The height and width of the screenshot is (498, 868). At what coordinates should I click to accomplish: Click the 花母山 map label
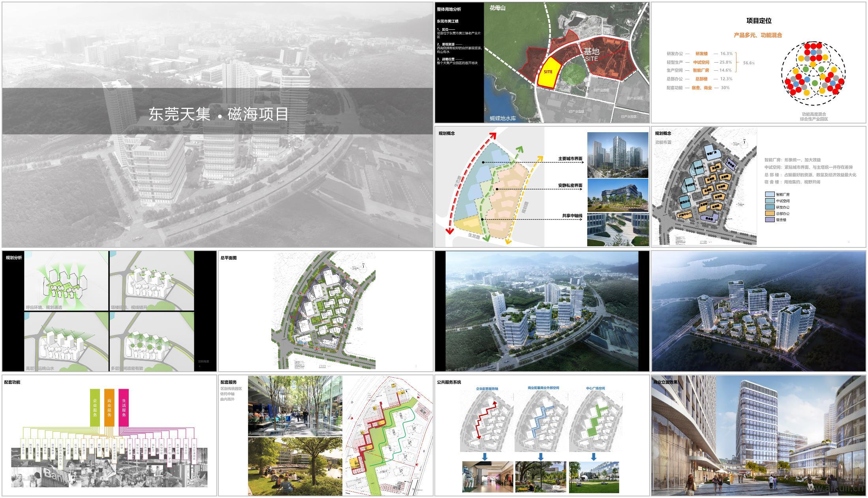pos(497,8)
